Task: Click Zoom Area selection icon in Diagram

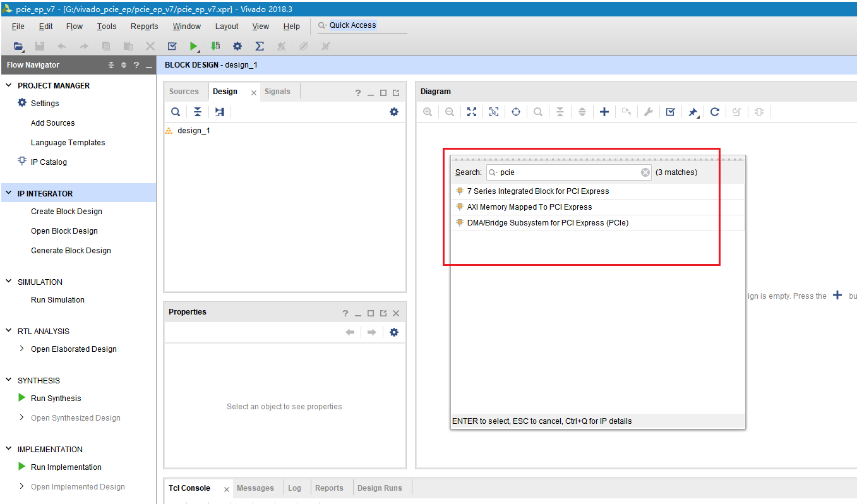Action: pyautogui.click(x=494, y=112)
